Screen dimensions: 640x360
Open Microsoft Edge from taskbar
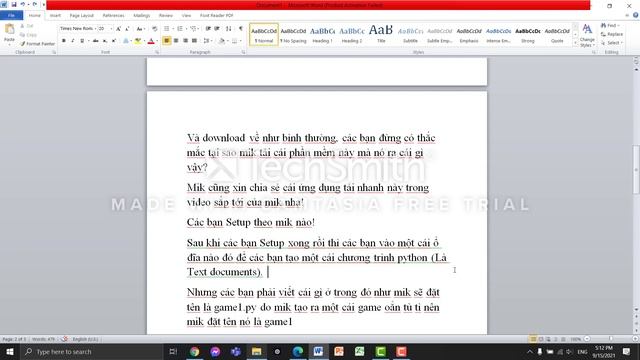(298, 351)
